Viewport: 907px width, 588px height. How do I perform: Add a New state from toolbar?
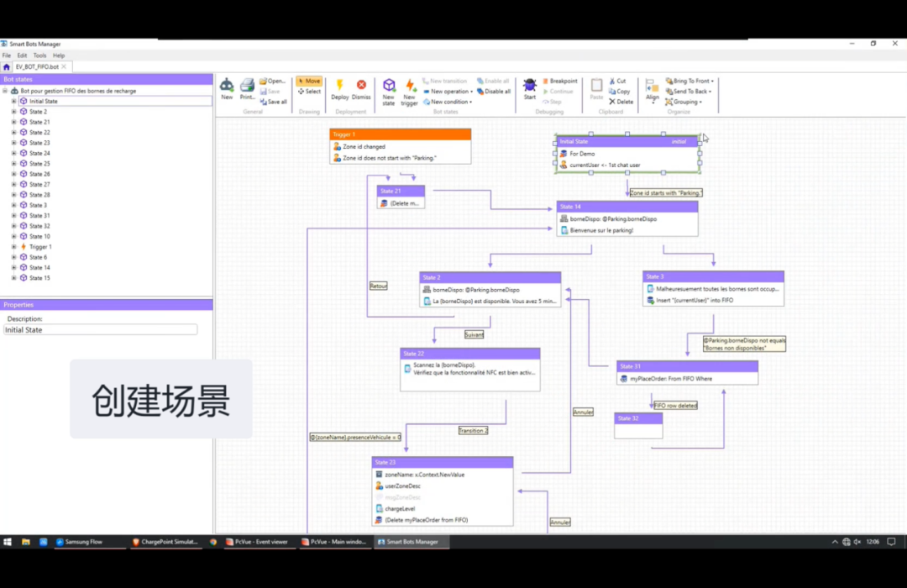click(x=389, y=92)
